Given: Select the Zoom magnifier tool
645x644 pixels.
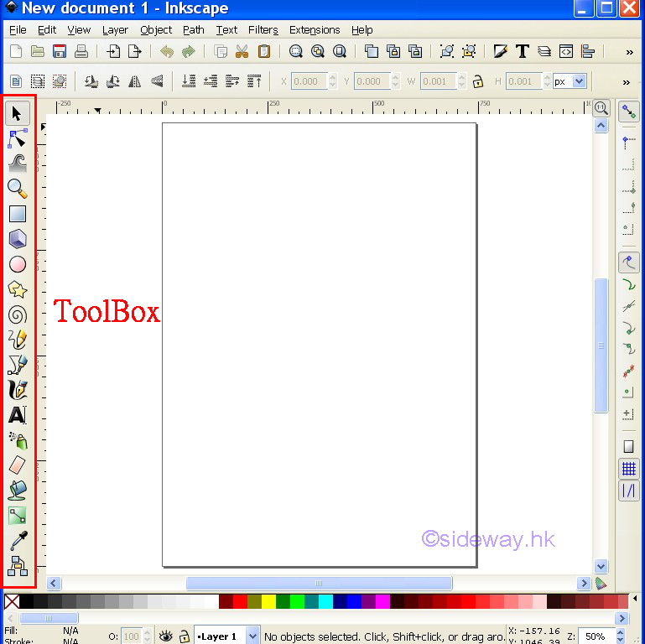Looking at the screenshot, I should tap(18, 189).
